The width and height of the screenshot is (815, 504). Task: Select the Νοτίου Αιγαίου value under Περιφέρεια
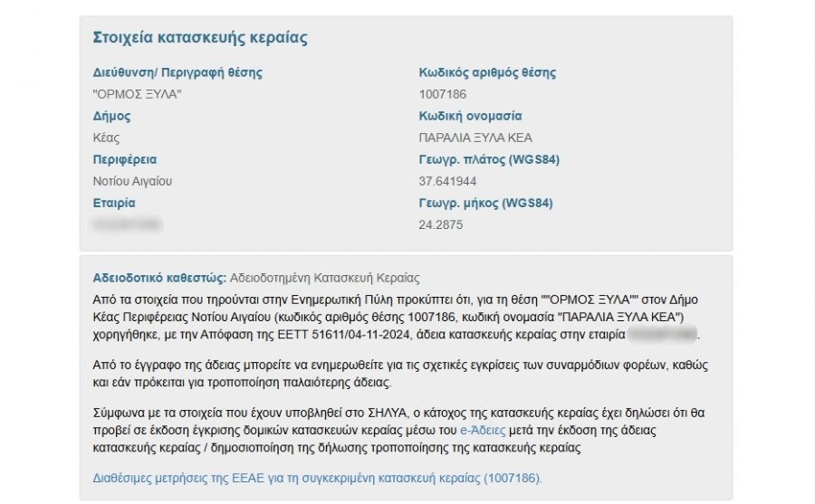tap(133, 181)
